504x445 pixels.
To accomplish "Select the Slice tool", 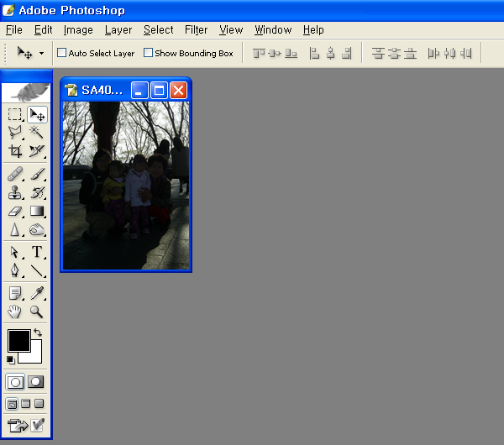I will click(37, 150).
